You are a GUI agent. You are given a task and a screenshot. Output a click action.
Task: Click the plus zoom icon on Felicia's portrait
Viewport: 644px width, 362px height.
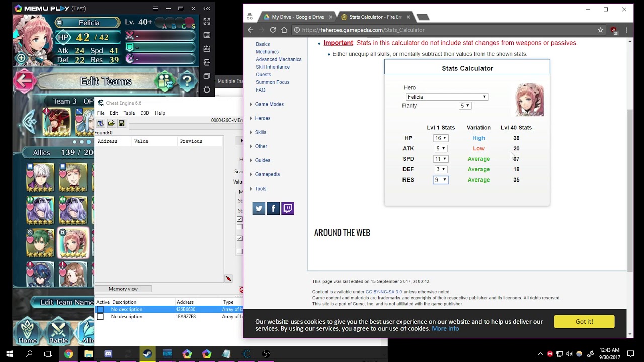click(21, 58)
